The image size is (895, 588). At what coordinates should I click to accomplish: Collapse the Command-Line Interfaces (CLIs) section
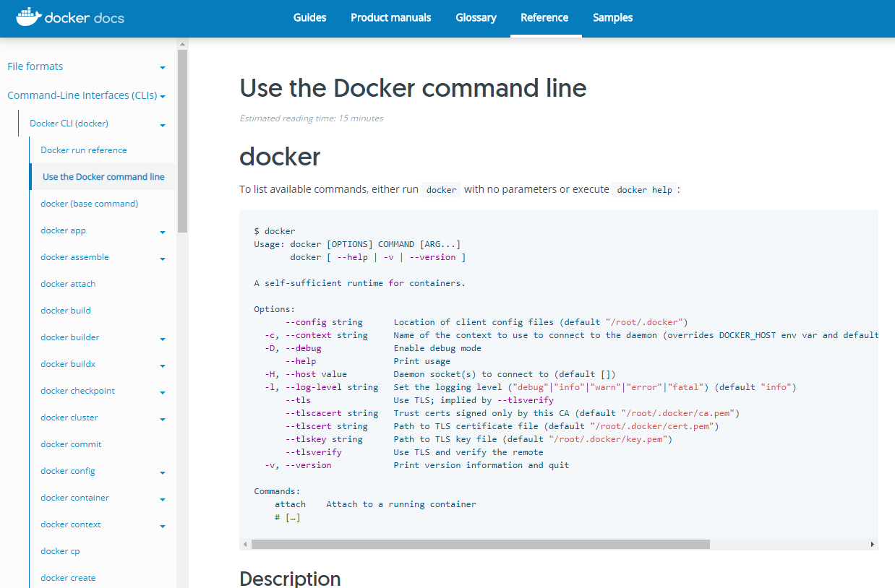(x=163, y=96)
